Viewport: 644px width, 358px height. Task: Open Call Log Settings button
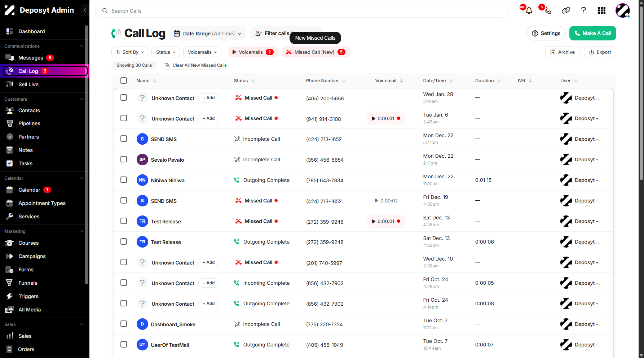546,33
